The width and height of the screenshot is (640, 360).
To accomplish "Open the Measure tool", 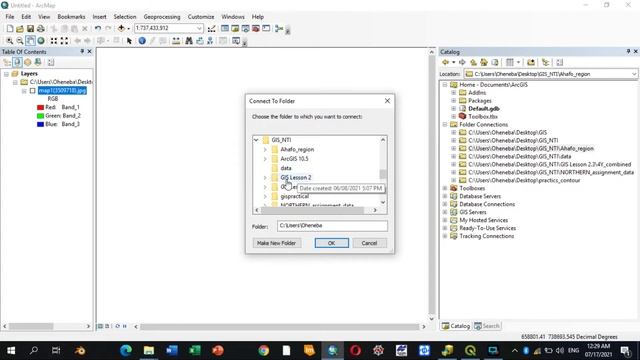I will (x=176, y=41).
